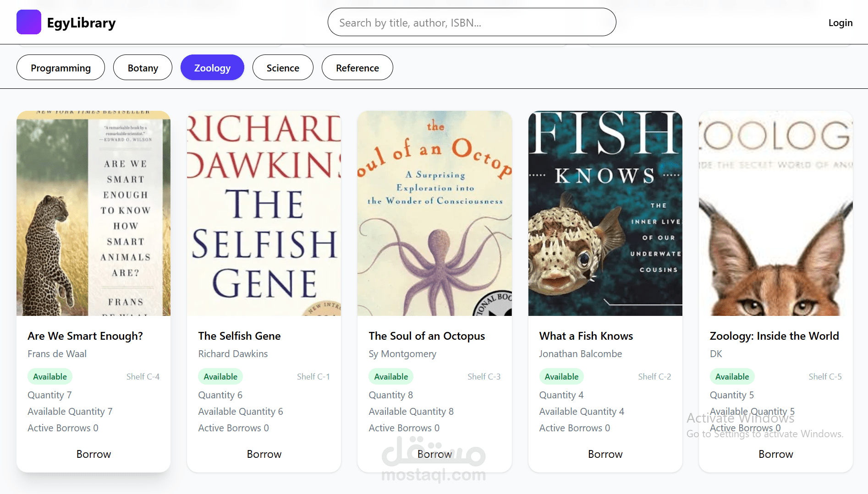The image size is (868, 494).
Task: Borrow 'What a Fish Knows'
Action: [605, 454]
